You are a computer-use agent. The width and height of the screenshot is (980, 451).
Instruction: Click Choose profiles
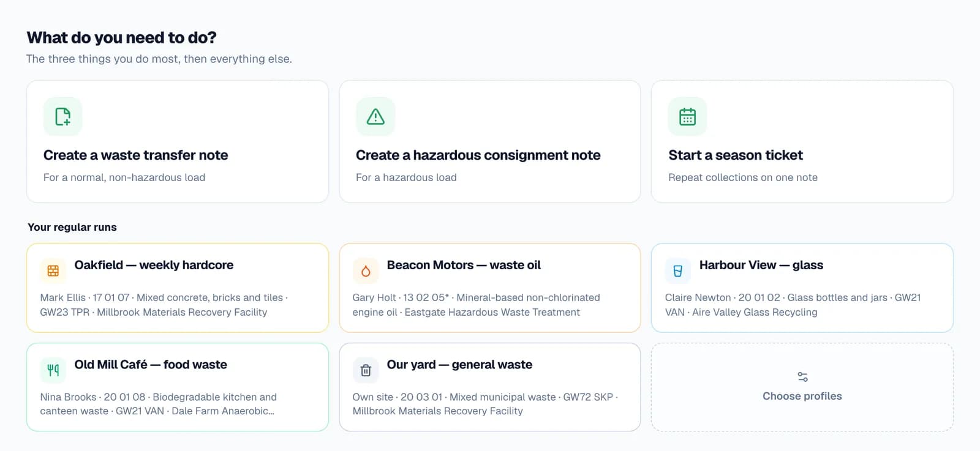[802, 387]
